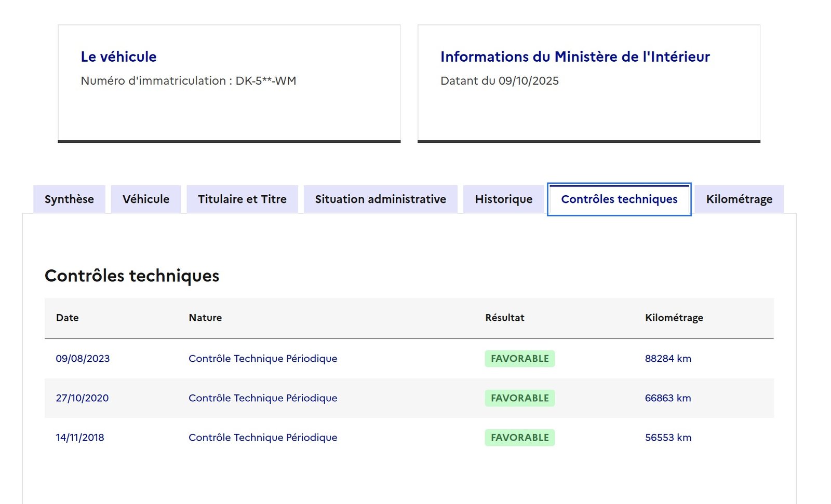
Task: Open the Véhicule tab
Action: pos(146,199)
